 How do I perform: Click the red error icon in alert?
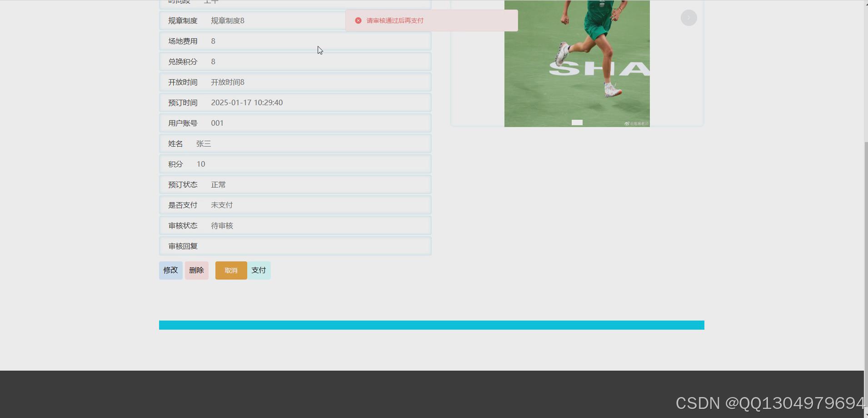(358, 20)
